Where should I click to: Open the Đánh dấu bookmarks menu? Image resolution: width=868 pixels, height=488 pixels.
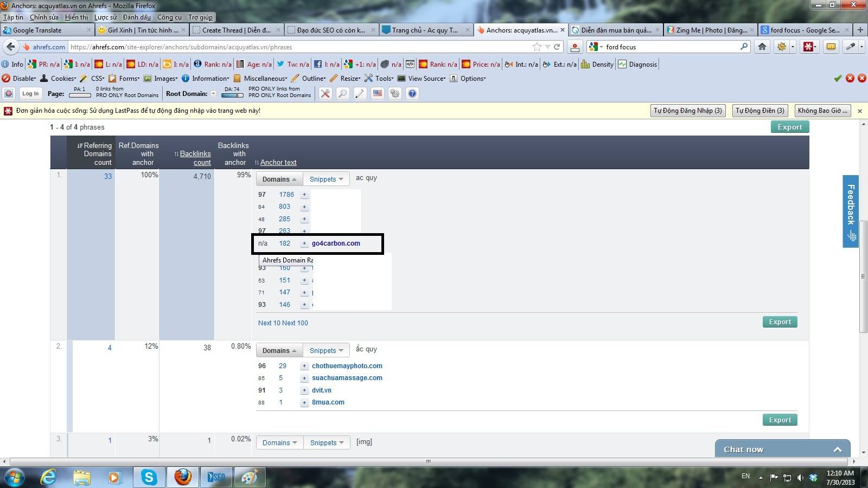137,17
